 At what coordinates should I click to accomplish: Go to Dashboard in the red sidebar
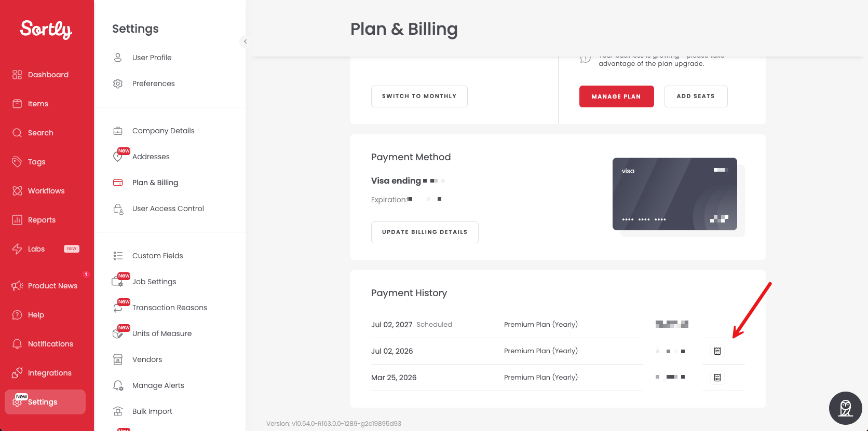point(40,75)
